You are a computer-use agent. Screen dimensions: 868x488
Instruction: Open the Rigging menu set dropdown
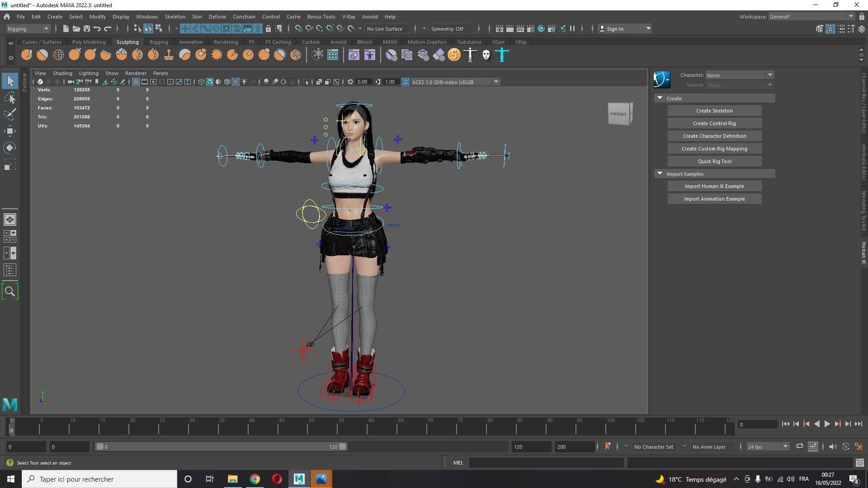tap(28, 28)
